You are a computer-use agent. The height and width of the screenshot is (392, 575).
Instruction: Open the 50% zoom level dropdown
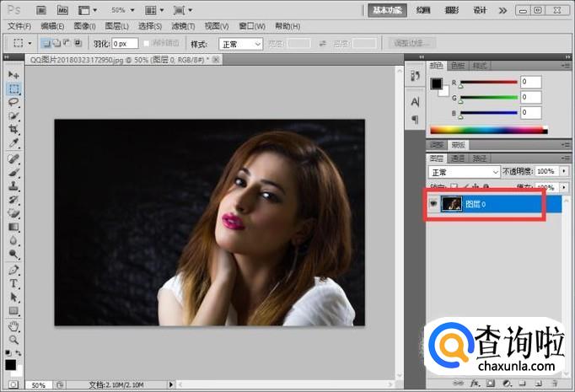[121, 10]
